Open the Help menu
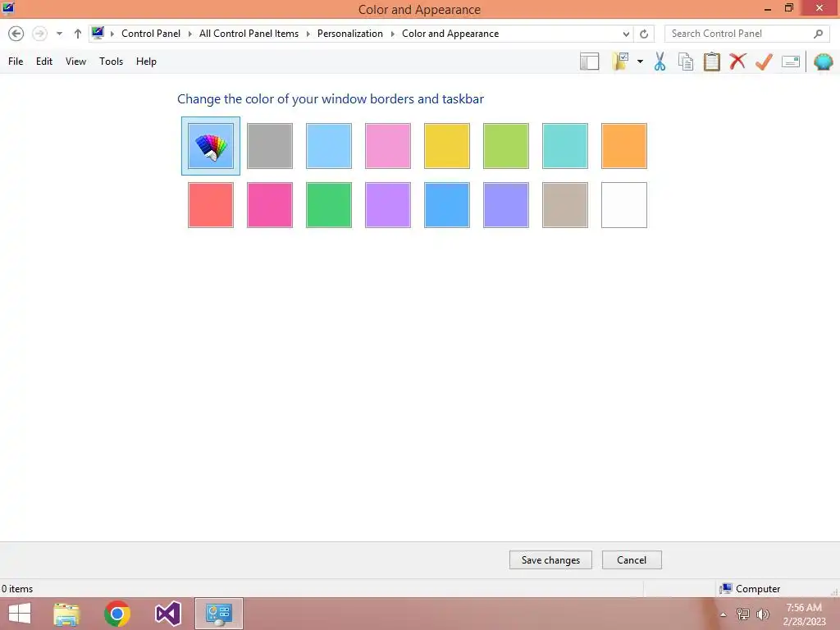 click(x=146, y=62)
